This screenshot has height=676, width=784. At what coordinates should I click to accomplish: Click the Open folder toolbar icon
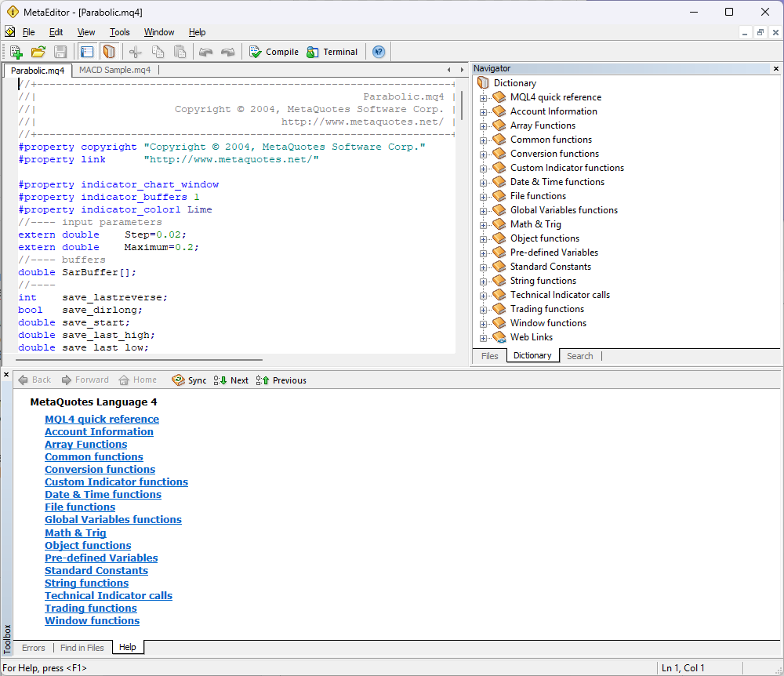pos(38,52)
